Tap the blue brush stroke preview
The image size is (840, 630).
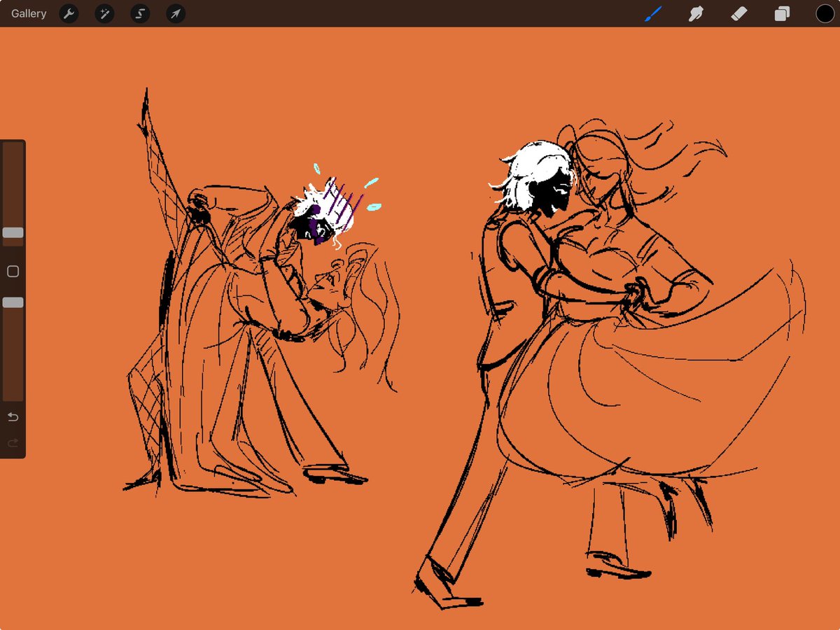pos(652,13)
